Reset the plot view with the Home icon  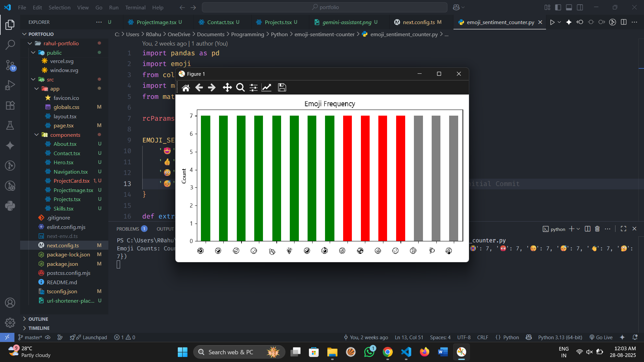click(186, 87)
